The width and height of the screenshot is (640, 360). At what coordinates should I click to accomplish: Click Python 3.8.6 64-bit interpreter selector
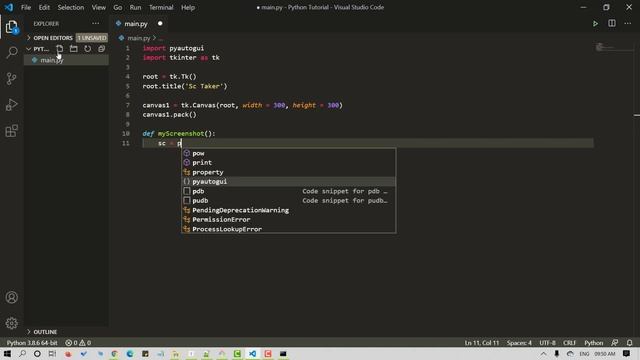coord(32,343)
